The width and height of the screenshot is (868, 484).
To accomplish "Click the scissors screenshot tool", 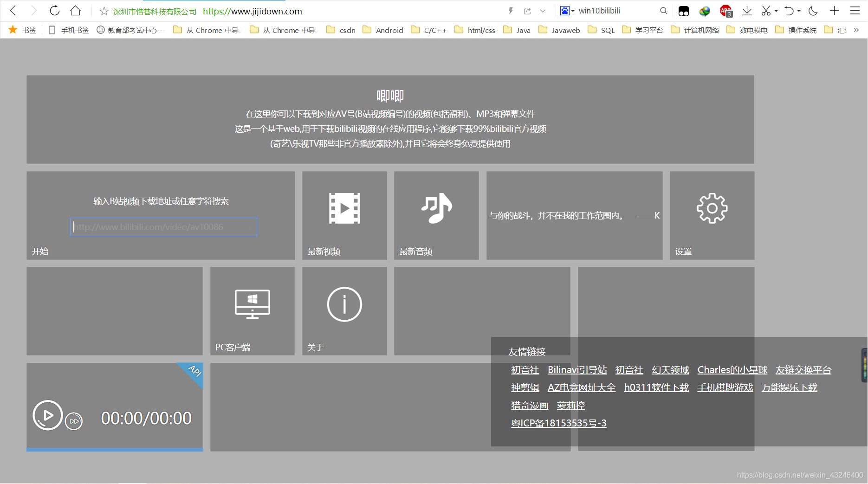I will pos(766,11).
